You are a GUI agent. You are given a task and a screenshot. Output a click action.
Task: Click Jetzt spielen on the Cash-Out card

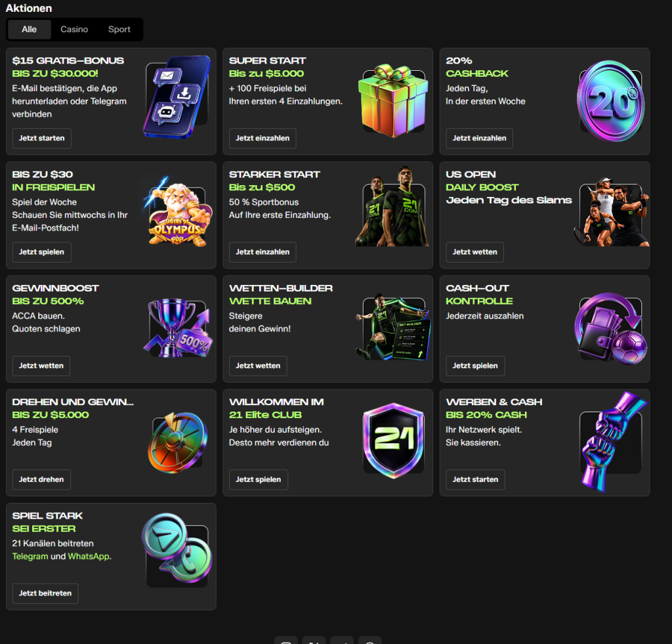475,366
